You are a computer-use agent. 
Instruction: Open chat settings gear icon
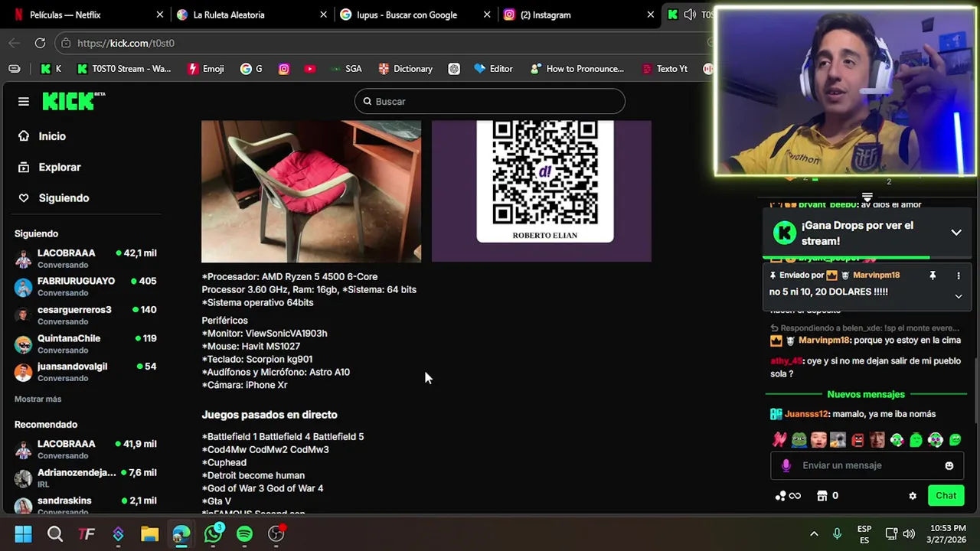coord(913,496)
